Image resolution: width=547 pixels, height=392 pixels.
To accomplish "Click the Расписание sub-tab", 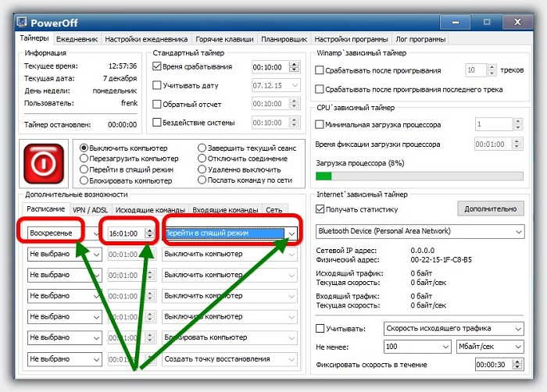I will click(x=45, y=209).
